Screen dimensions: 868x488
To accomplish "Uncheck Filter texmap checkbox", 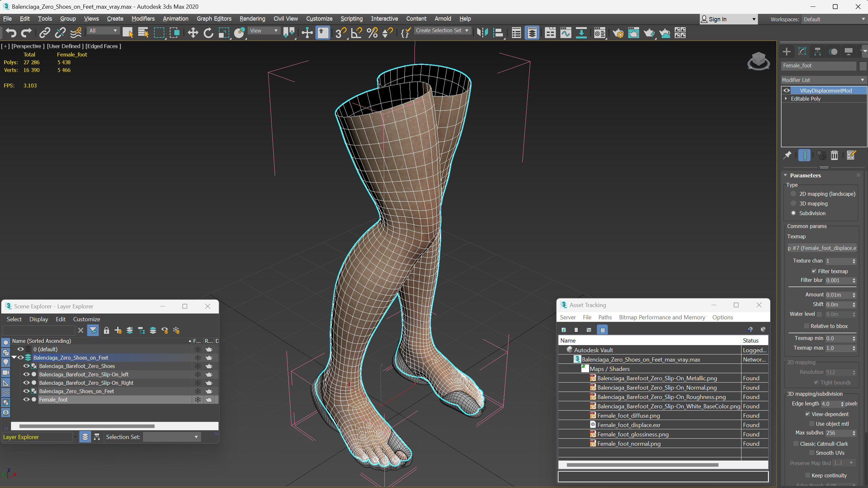I will pos(814,271).
